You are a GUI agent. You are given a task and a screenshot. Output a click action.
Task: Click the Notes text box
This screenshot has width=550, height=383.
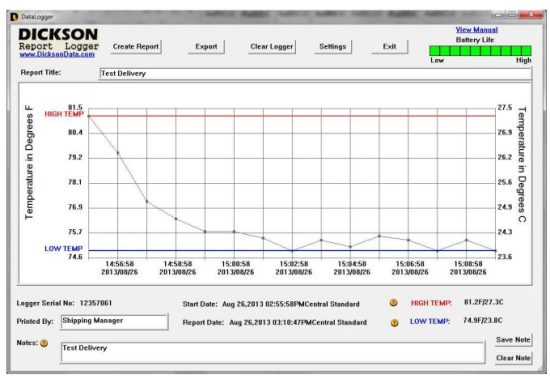pos(273,352)
